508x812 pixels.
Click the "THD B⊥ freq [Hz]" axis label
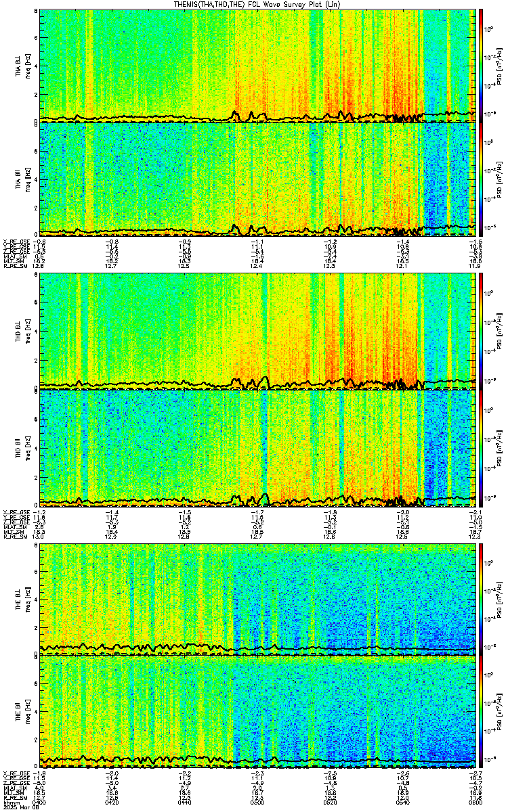click(x=22, y=333)
